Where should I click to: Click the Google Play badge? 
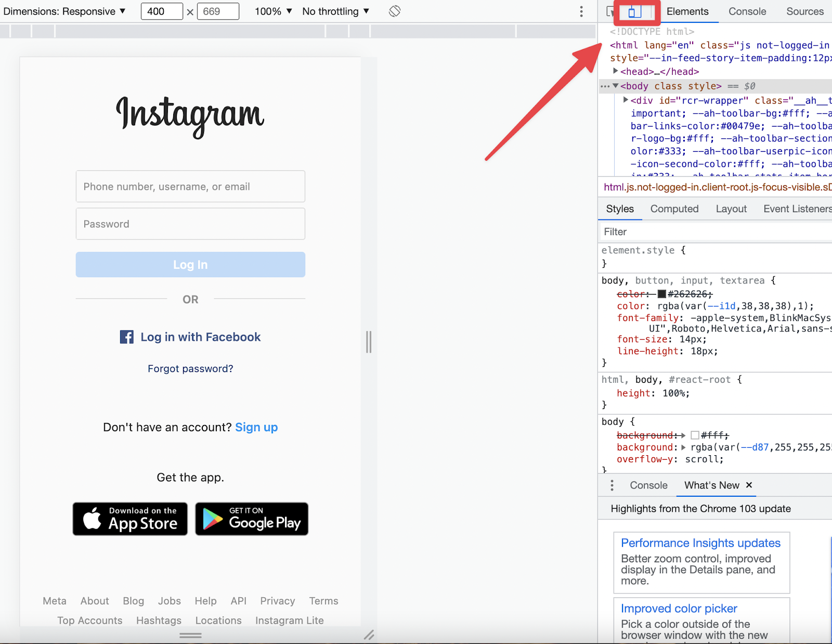point(252,519)
